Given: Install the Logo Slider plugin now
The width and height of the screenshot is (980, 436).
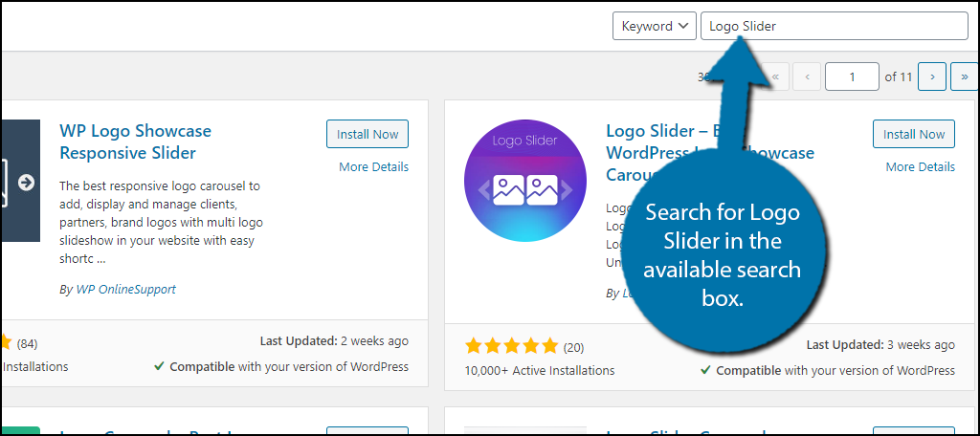Looking at the screenshot, I should pyautogui.click(x=914, y=134).
